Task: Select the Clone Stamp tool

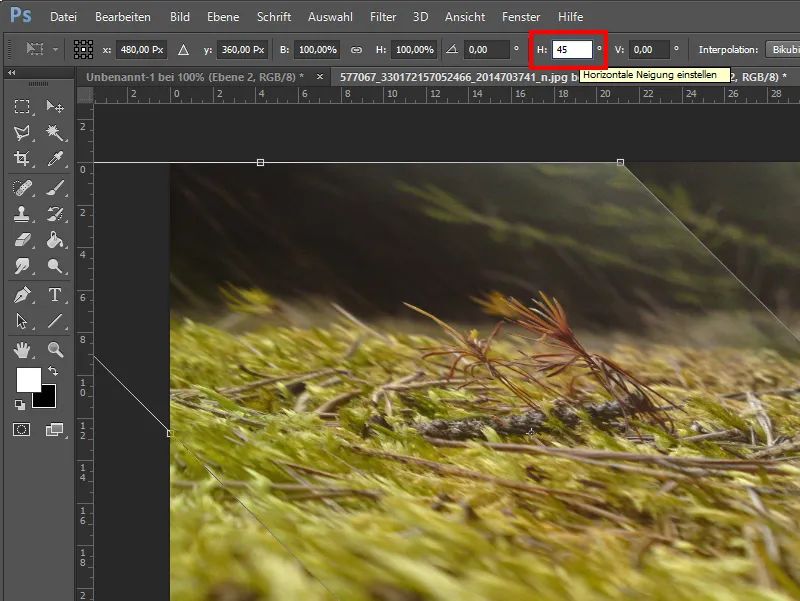Action: tap(21, 214)
